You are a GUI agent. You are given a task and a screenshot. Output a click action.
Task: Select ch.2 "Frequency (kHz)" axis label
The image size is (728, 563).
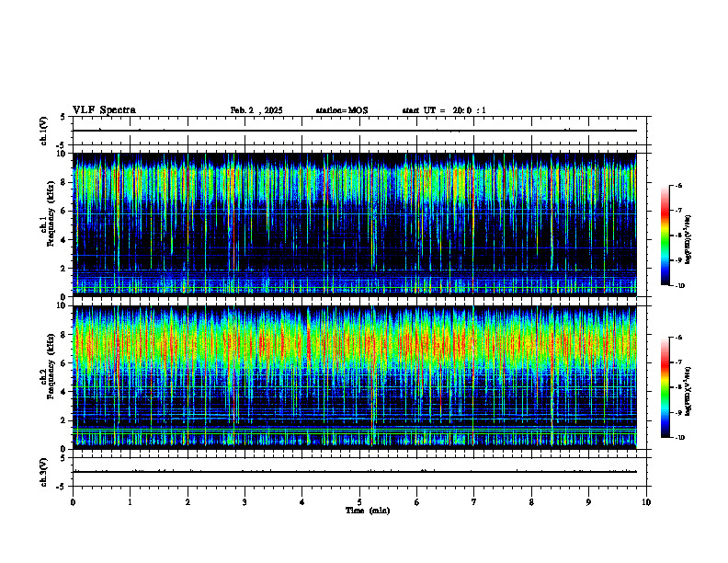tap(51, 364)
